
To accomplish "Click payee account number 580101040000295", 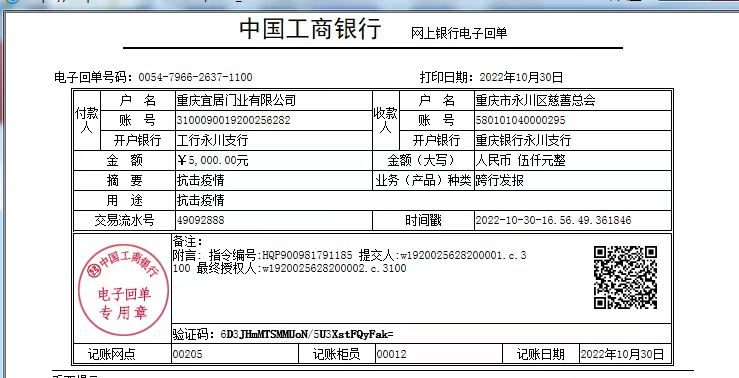I will click(x=520, y=120).
